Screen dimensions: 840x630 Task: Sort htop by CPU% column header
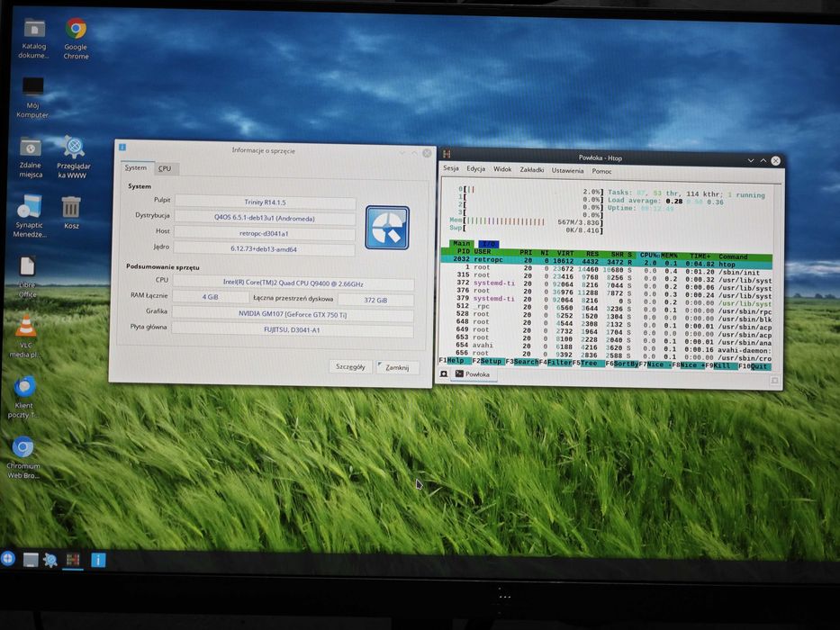pos(650,256)
